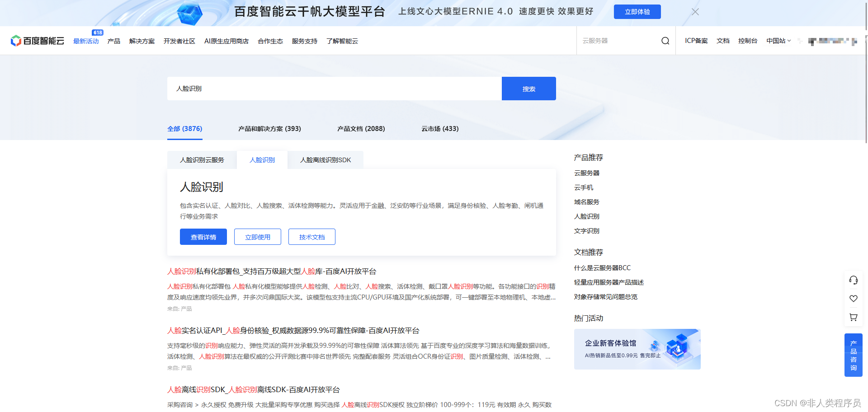Click the page vertical scrollbar

[866, 72]
